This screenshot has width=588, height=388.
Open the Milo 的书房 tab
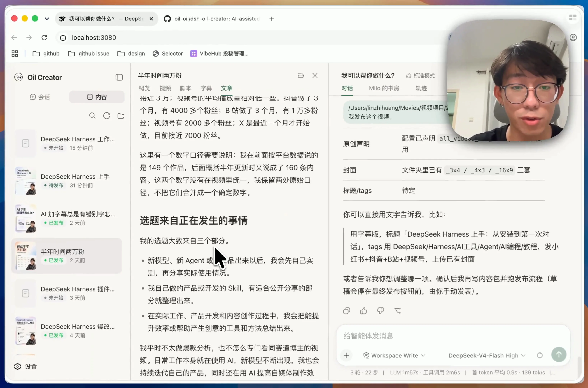point(384,88)
